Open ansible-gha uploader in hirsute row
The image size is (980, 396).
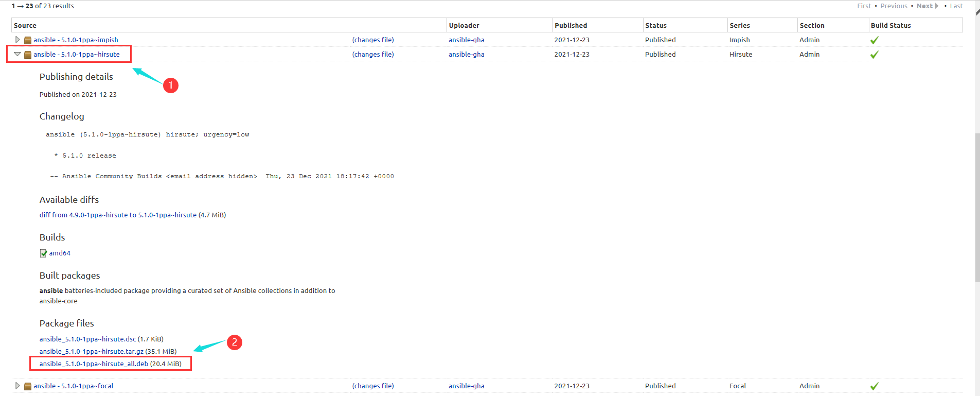[467, 54]
